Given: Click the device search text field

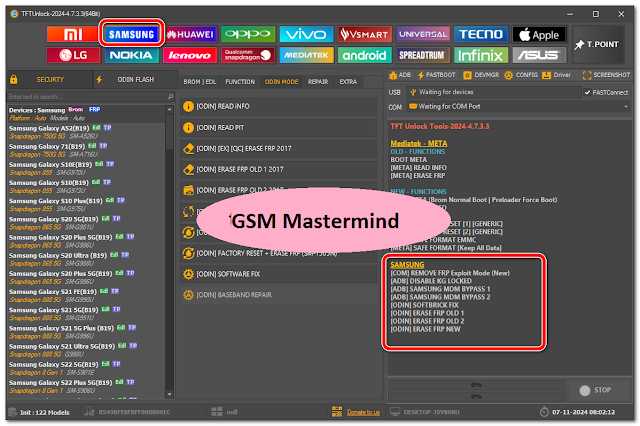Looking at the screenshot, I should 87,97.
